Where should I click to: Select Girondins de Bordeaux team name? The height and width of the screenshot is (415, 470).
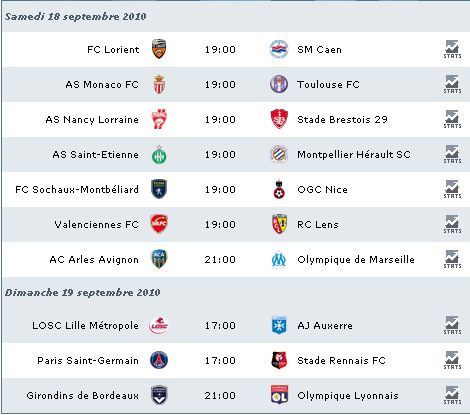point(83,396)
